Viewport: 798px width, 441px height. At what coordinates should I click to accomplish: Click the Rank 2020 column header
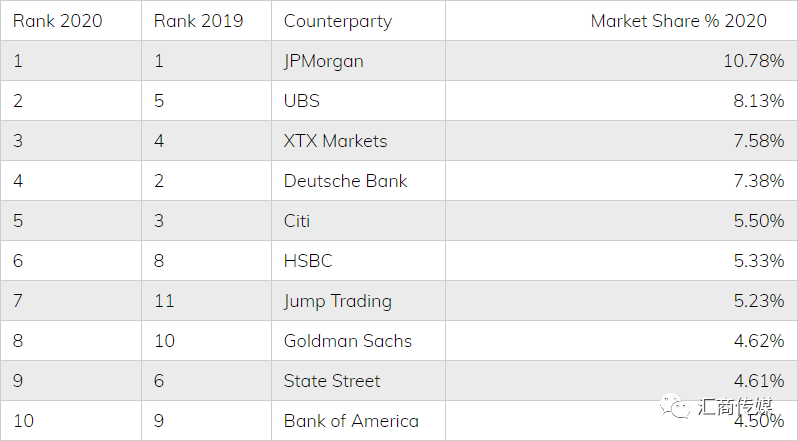pos(58,21)
